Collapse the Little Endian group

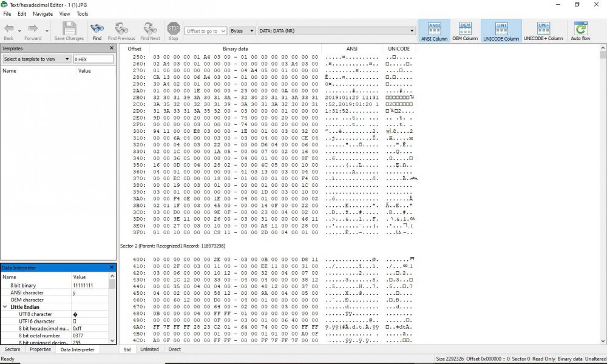coord(5,307)
